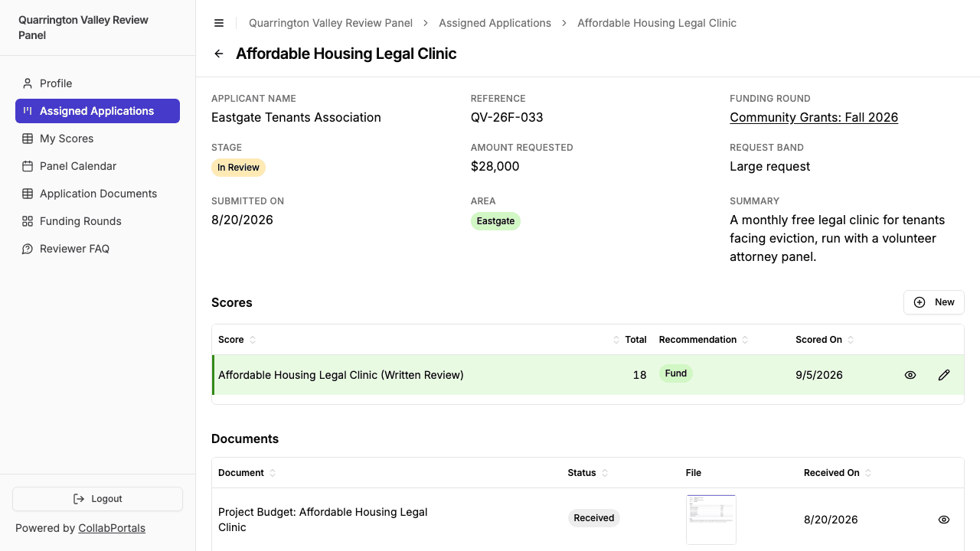Open My Scores in the sidebar
The width and height of the screenshot is (980, 551).
97,139
